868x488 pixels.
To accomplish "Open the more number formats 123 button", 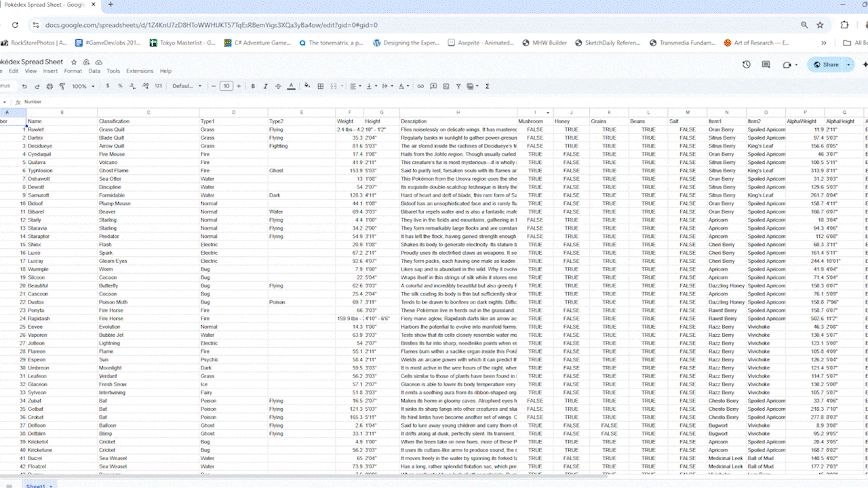I will [x=159, y=86].
